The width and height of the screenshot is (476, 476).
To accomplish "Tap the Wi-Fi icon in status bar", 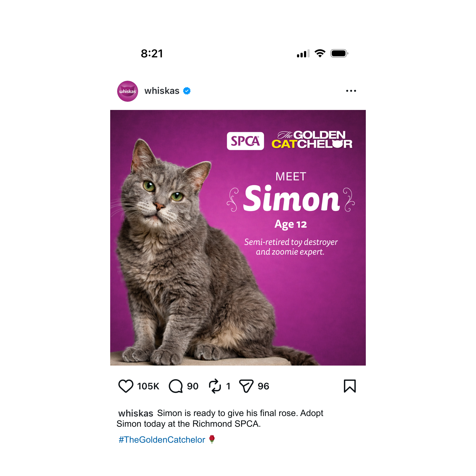I will (320, 53).
